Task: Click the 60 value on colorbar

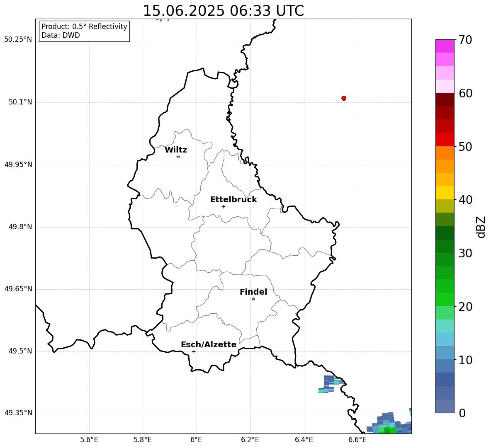Action: tap(465, 93)
